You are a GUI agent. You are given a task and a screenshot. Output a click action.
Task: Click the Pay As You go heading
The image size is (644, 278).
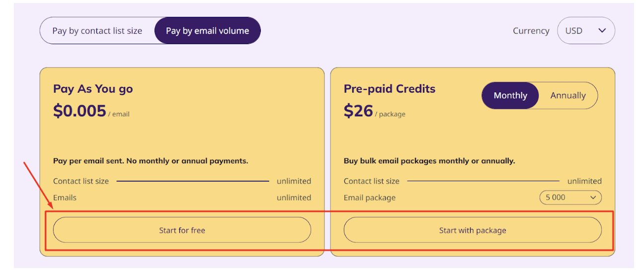(x=93, y=89)
